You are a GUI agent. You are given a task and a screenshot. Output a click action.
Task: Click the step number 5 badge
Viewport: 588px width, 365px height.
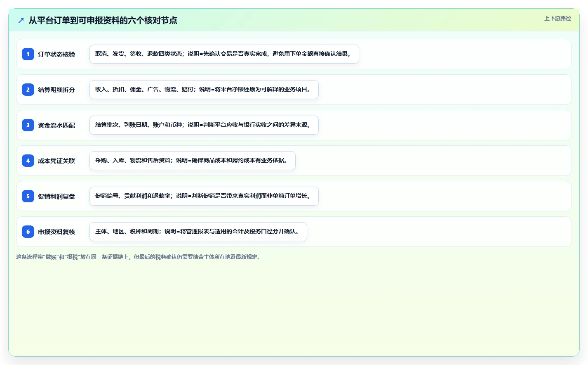(x=28, y=196)
